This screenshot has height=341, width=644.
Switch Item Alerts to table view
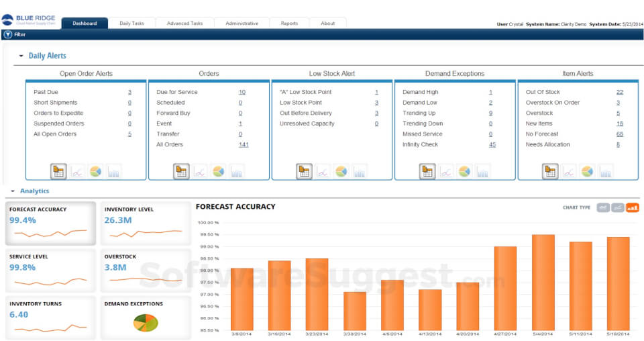pos(550,171)
